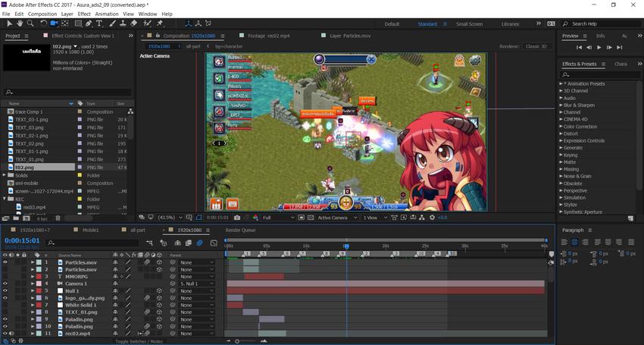Step to previous frame in Preview
The image size is (644, 345).
(x=589, y=48)
